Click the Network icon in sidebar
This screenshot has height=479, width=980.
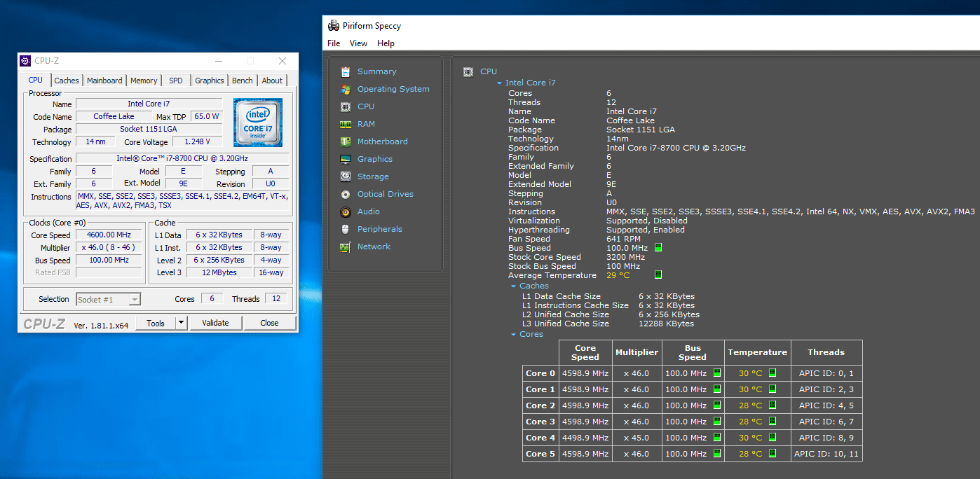click(x=345, y=247)
